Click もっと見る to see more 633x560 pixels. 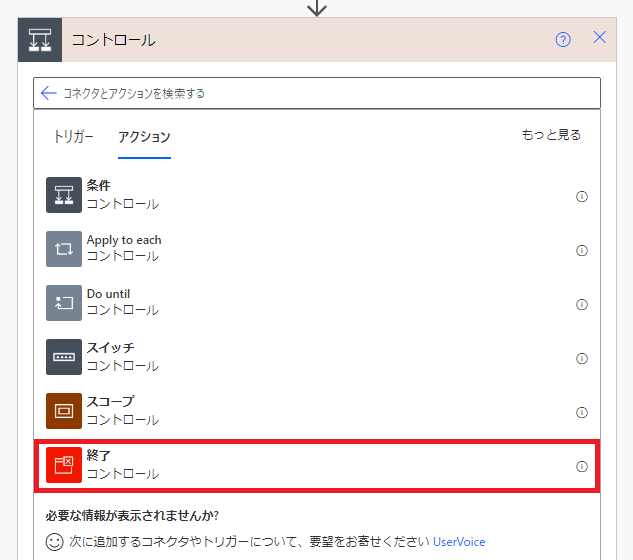551,134
